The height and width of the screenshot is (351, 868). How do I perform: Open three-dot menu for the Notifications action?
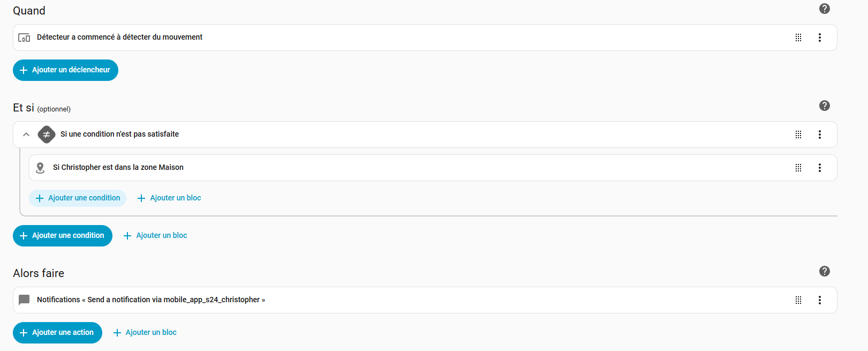point(819,300)
